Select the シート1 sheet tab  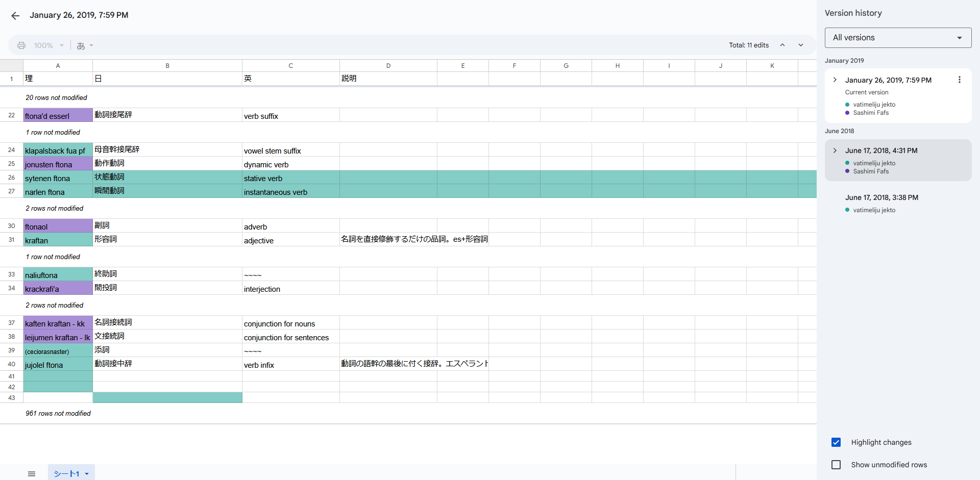[66, 474]
